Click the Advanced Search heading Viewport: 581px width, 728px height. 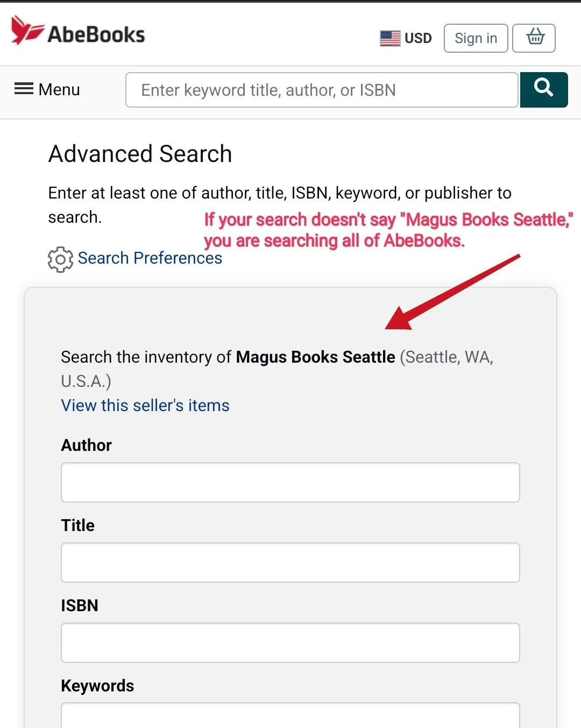(140, 154)
